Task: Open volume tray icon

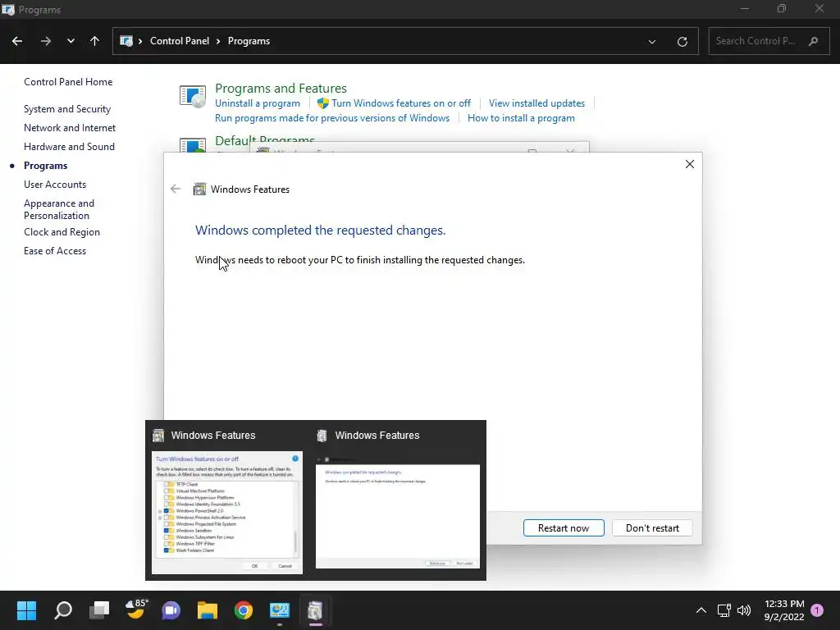Action: pyautogui.click(x=744, y=610)
